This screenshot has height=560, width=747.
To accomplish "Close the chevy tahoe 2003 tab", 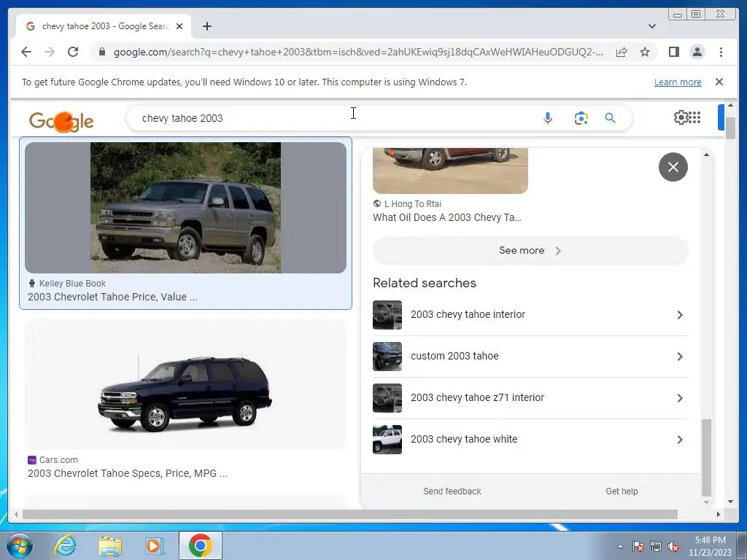I will click(179, 26).
